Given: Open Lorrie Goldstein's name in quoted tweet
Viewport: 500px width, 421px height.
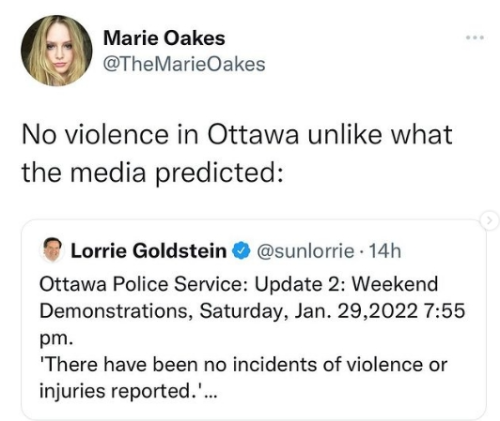Looking at the screenshot, I should point(148,251).
